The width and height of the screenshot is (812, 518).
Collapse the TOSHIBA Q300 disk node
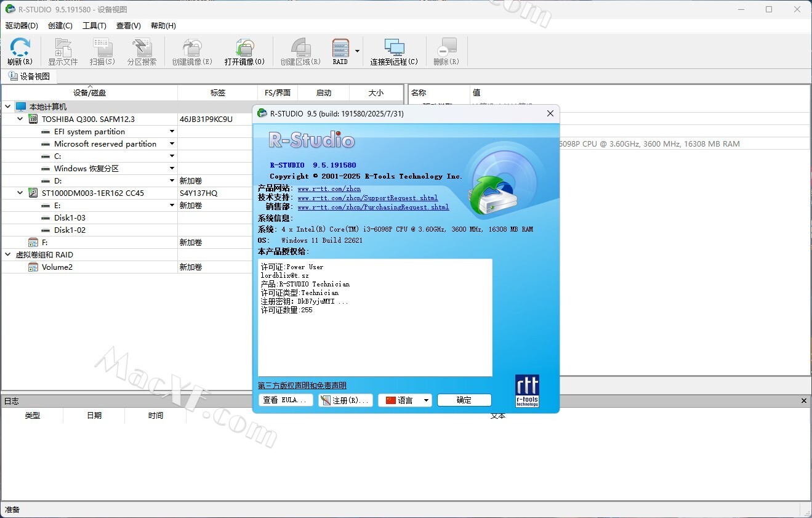tap(20, 119)
